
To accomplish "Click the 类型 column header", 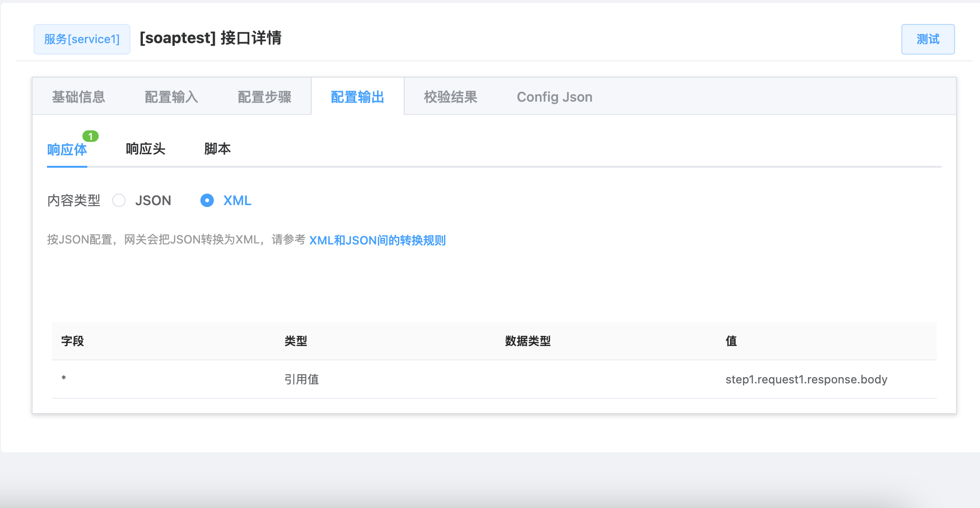I will coord(296,341).
